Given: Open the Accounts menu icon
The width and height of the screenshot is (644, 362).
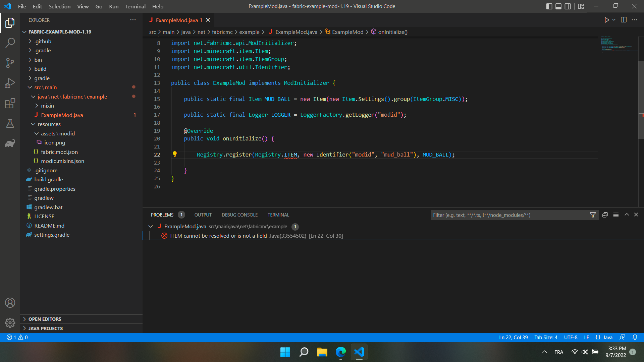Looking at the screenshot, I should 10,303.
